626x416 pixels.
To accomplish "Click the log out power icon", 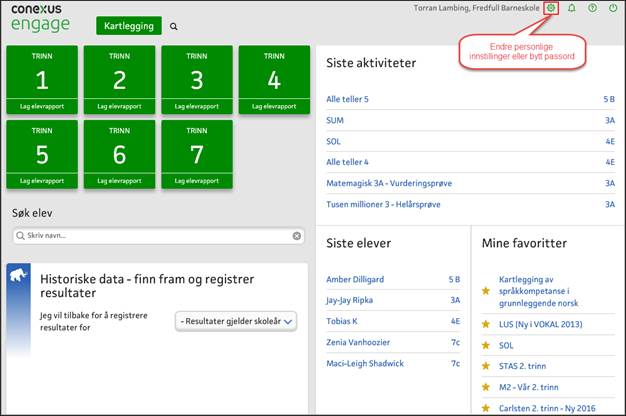I will pyautogui.click(x=612, y=8).
